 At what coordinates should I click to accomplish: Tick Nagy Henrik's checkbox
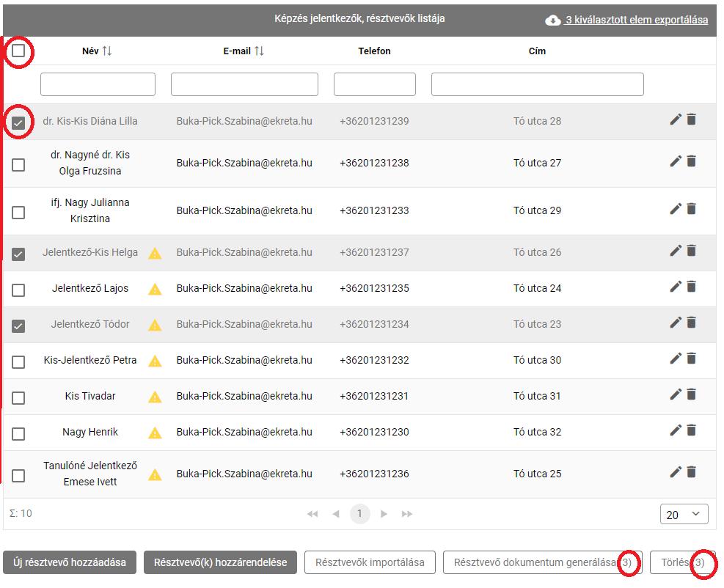[18, 434]
